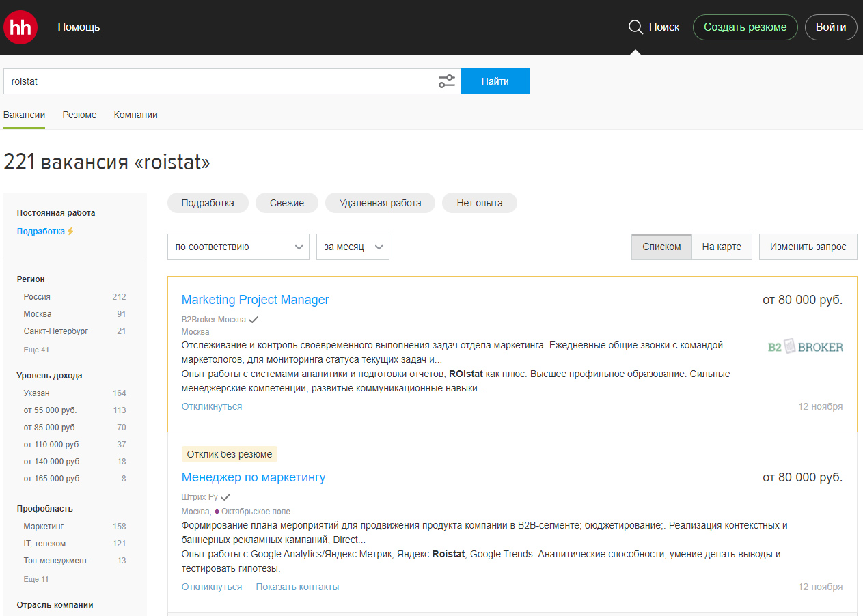Screen dimensions: 863x616
Task: Select the Свежие filter chip
Action: click(x=287, y=203)
